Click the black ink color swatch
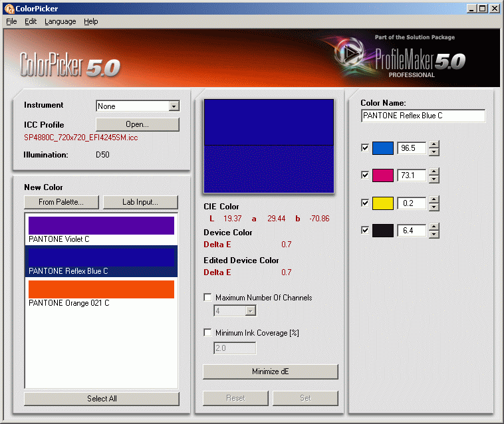 (383, 231)
